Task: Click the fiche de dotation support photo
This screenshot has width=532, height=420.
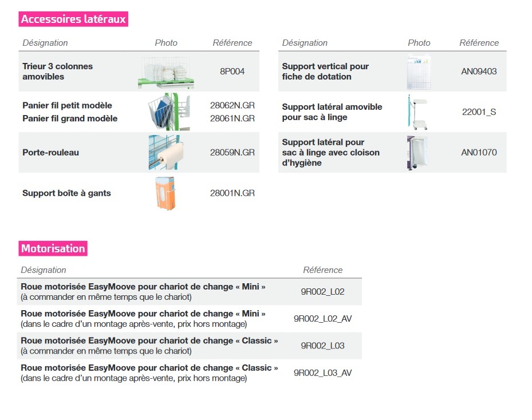Action: tap(419, 72)
